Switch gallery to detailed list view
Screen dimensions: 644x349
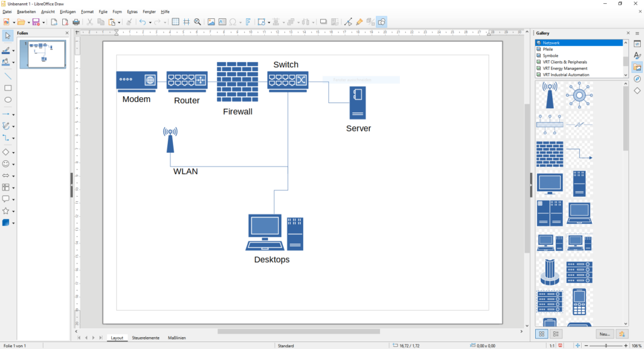click(x=555, y=334)
